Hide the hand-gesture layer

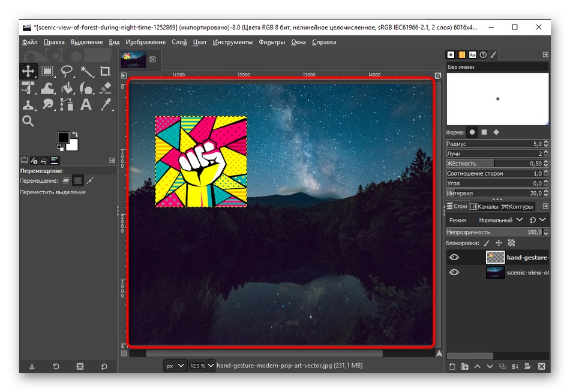coord(454,257)
